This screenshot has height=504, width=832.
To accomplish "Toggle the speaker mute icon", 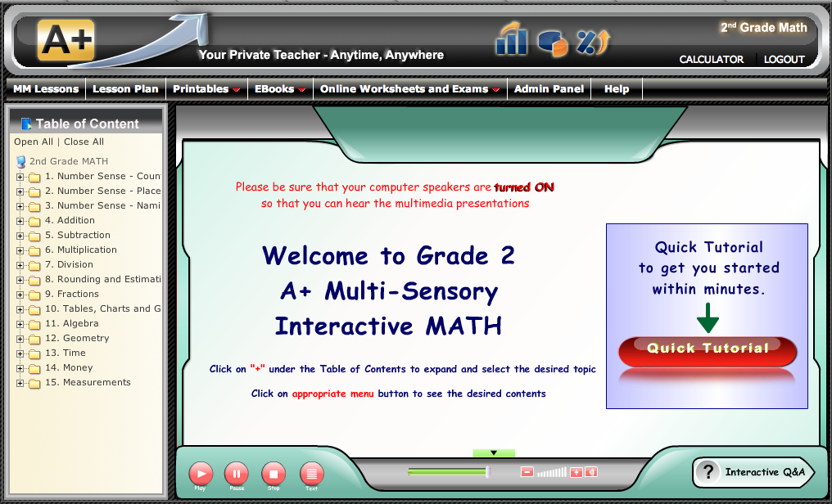I will pos(591,471).
